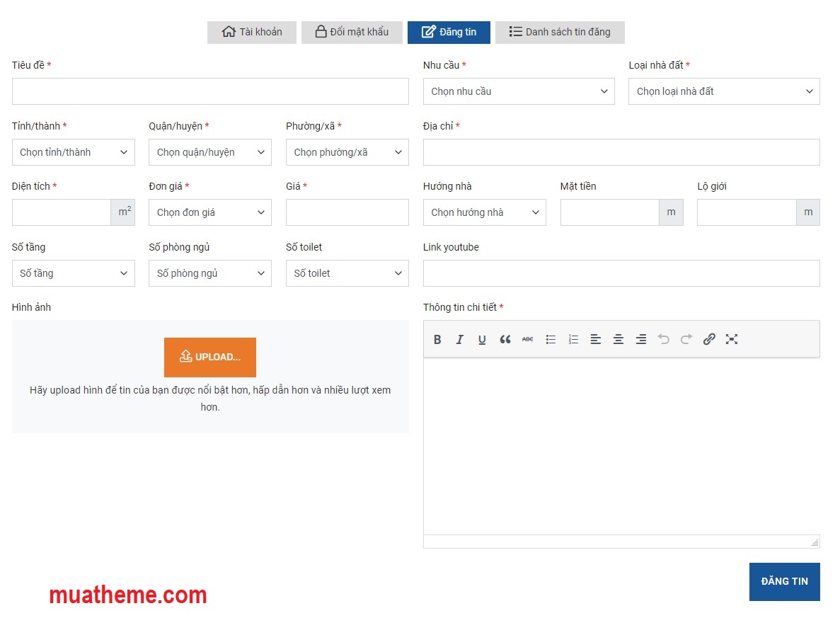Image resolution: width=840 pixels, height=618 pixels.
Task: Open the Chọn nhu cầu dropdown
Action: tap(519, 91)
